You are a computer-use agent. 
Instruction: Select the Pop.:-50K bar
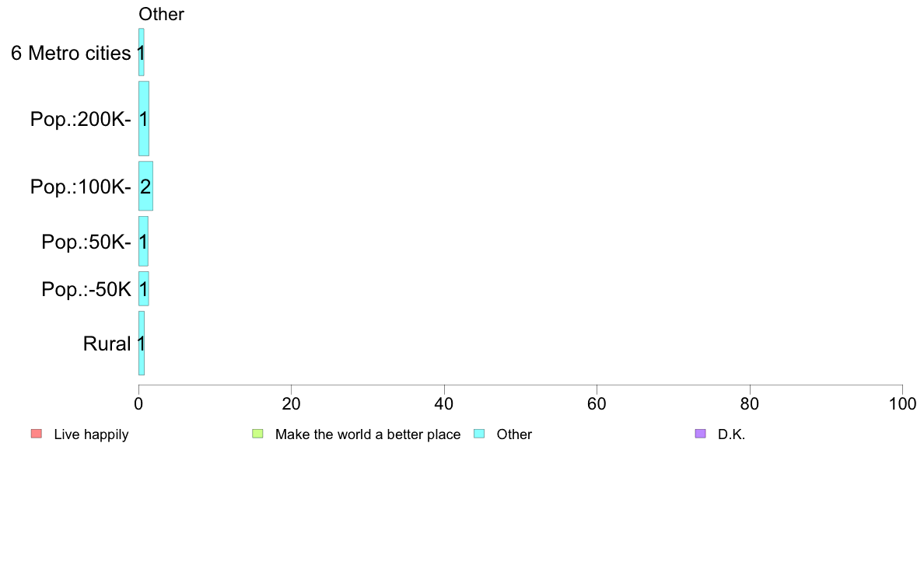[x=144, y=288]
